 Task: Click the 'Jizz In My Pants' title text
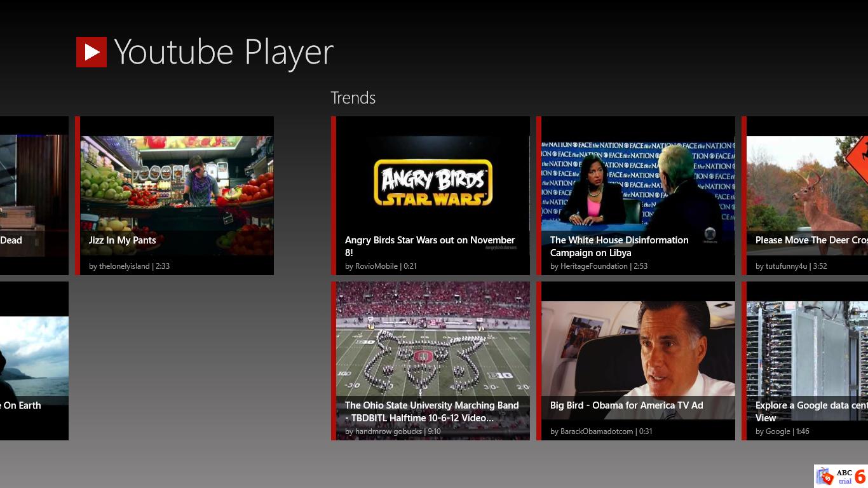click(122, 240)
